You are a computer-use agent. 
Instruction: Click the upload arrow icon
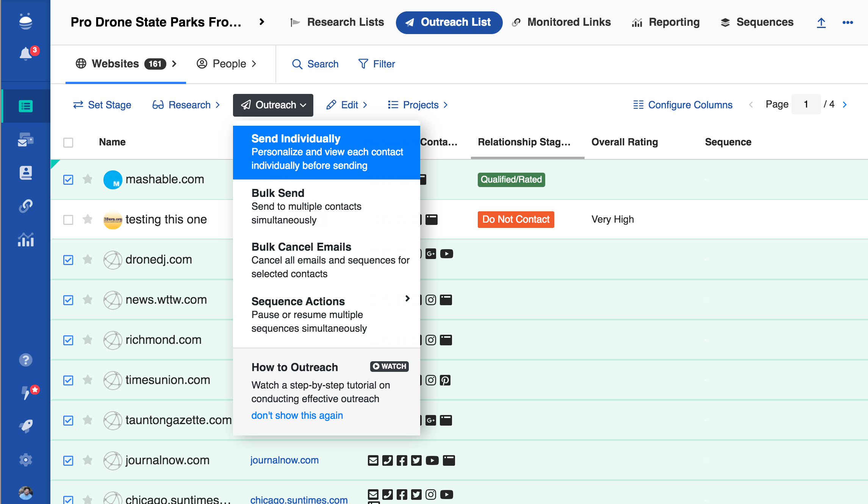pos(821,23)
